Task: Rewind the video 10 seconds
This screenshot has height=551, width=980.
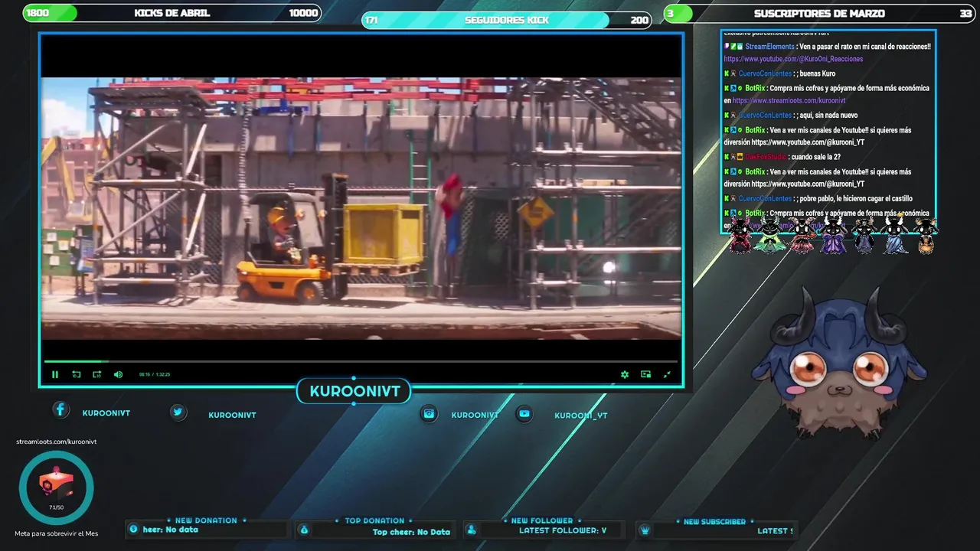Action: pos(77,374)
